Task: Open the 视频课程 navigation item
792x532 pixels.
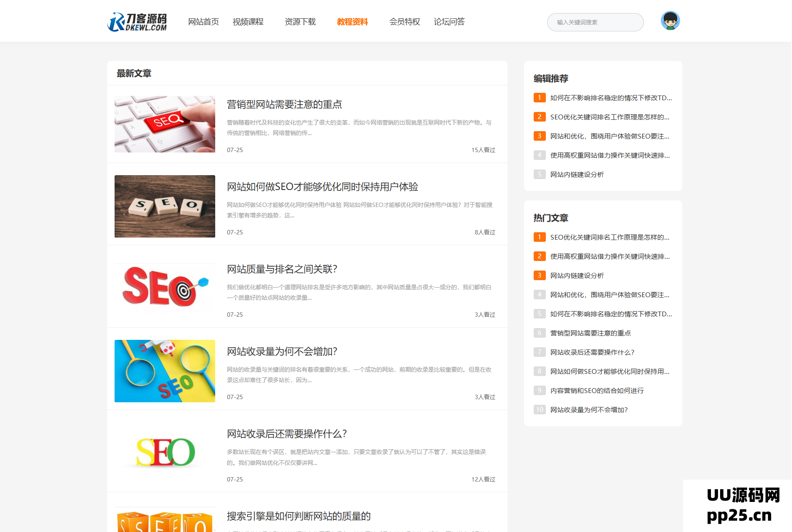Action: pyautogui.click(x=248, y=22)
